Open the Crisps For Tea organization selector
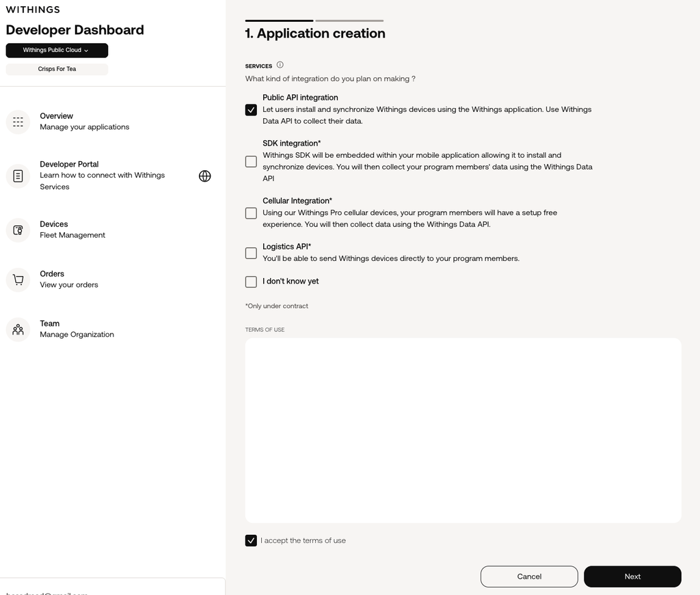The width and height of the screenshot is (700, 595). pos(57,69)
